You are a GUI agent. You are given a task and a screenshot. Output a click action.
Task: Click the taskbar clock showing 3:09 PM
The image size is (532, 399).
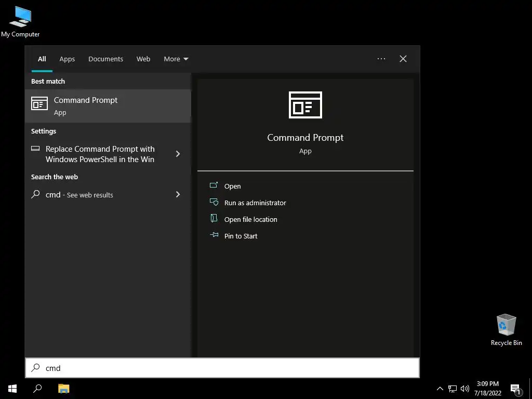(487, 384)
